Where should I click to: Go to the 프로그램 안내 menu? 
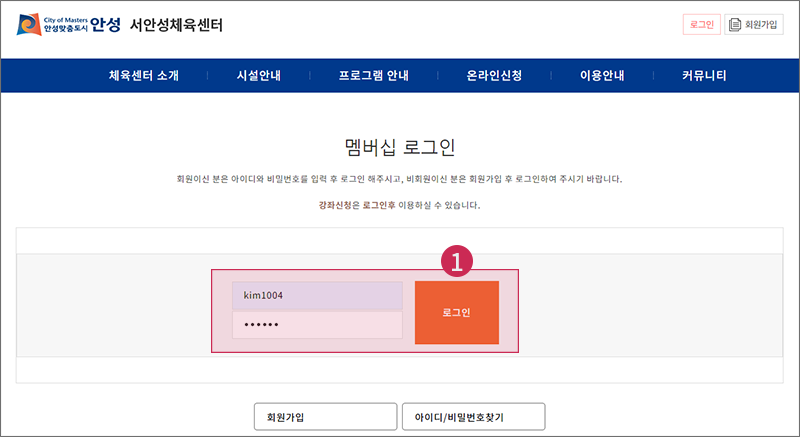point(374,75)
